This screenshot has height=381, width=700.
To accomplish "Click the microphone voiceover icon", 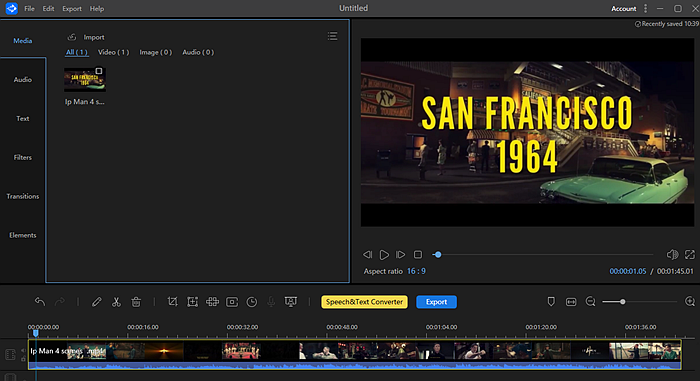I will point(271,302).
